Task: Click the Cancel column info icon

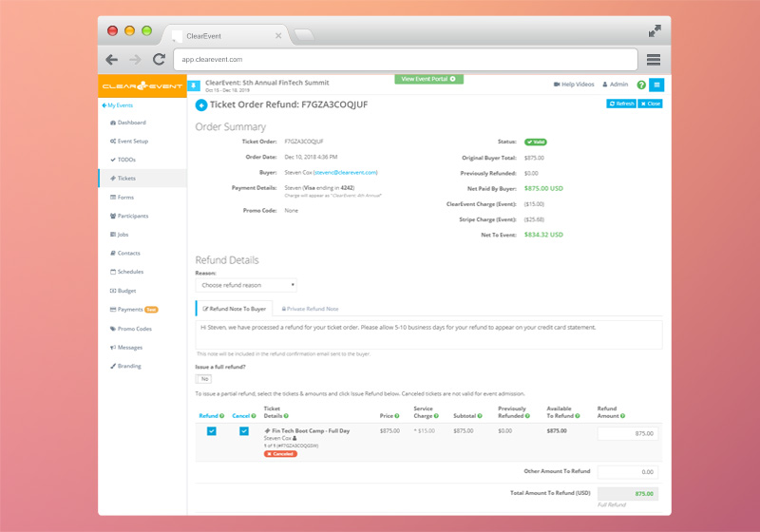Action: pos(254,416)
